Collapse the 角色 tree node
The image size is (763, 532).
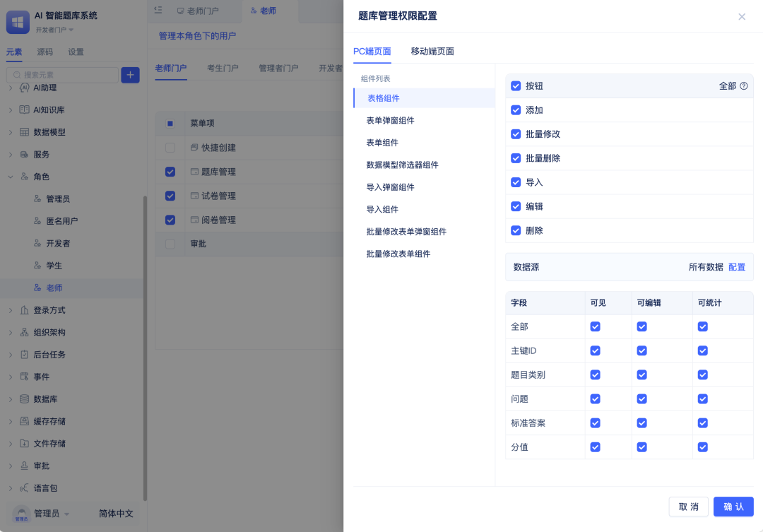pyautogui.click(x=11, y=177)
